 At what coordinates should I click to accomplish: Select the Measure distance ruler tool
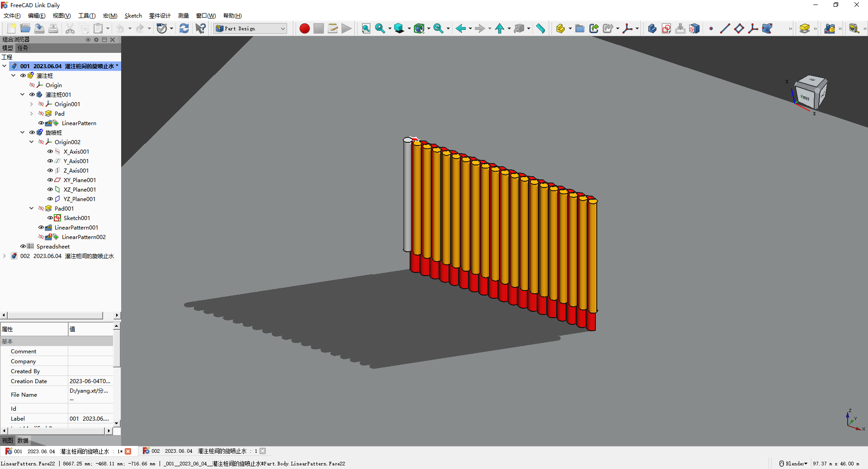[540, 28]
